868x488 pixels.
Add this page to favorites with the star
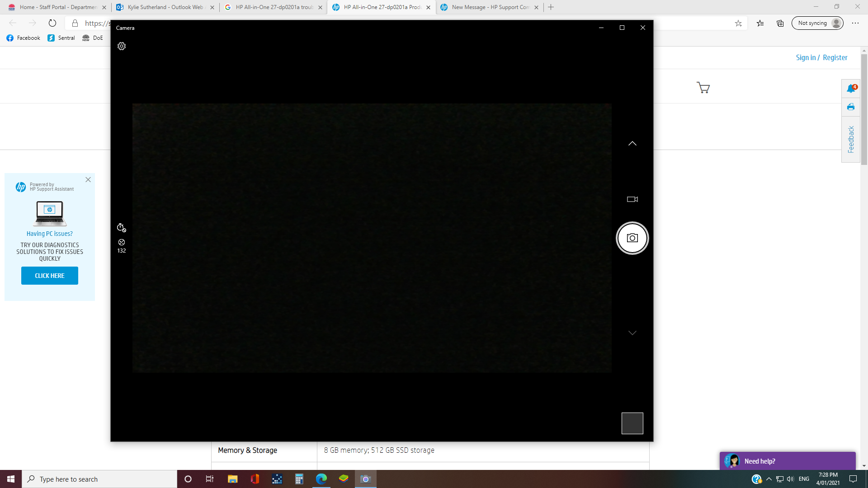coord(738,23)
